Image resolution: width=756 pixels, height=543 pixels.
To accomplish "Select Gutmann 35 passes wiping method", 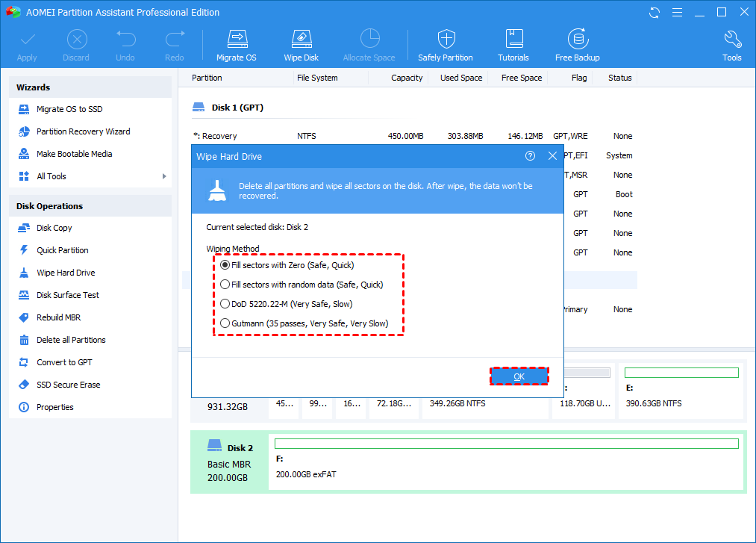I will click(304, 323).
